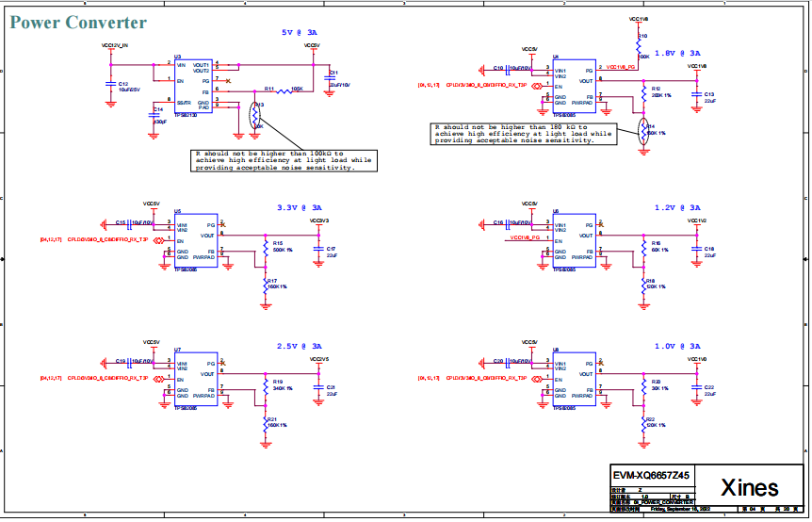Select the circled resistor R13
812x522 pixels.
click(254, 116)
